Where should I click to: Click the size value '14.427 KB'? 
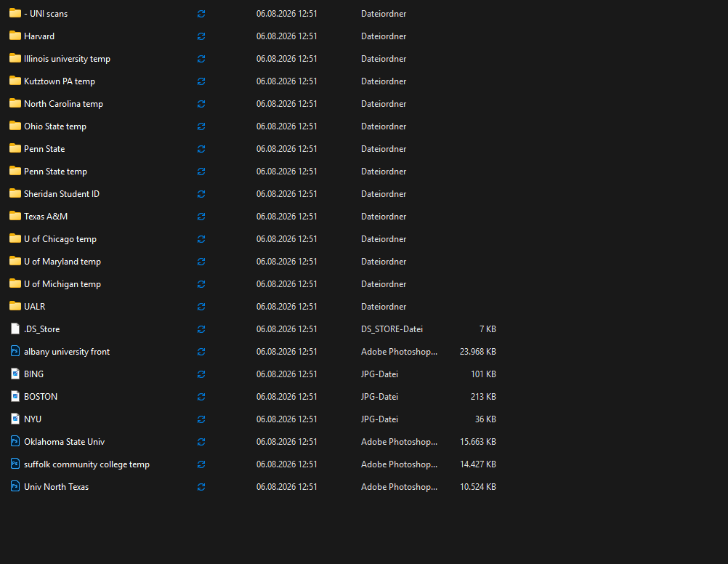point(478,464)
